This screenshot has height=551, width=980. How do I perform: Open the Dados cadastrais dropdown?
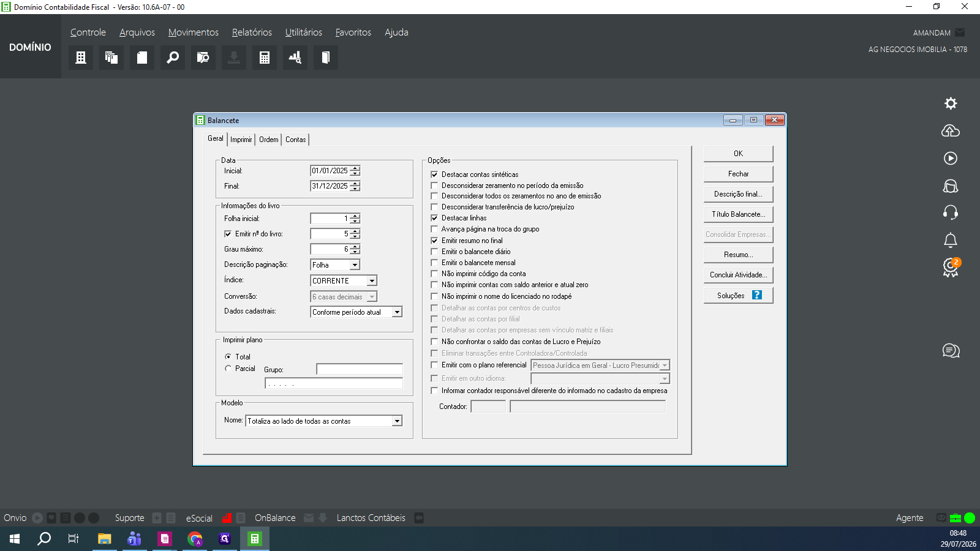pyautogui.click(x=397, y=312)
